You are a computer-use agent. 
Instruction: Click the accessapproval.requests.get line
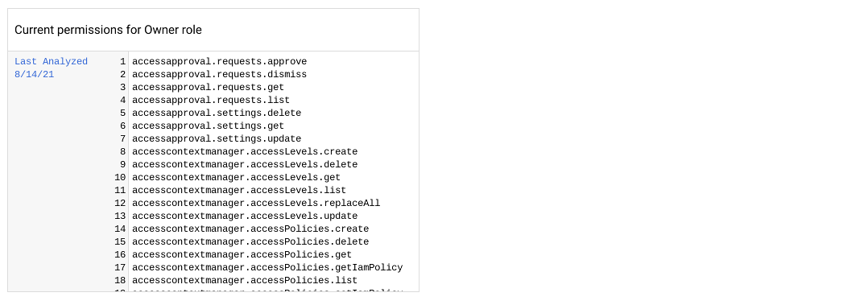click(x=208, y=87)
